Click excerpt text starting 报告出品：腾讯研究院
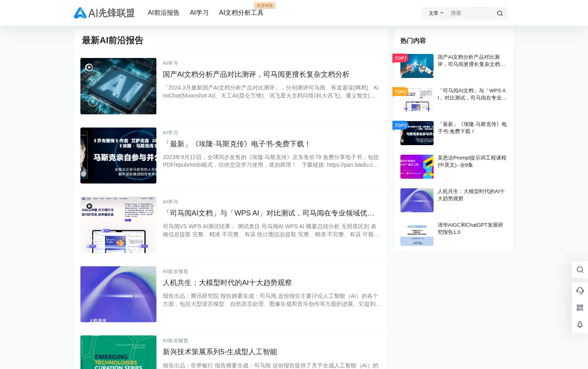Viewport: 588px width, 369px height. (272, 300)
